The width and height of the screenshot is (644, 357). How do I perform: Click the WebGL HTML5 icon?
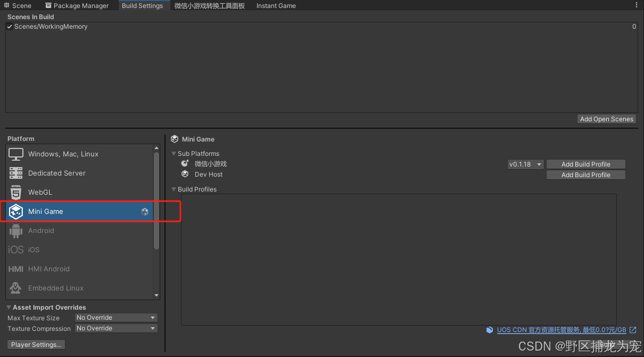click(x=16, y=192)
